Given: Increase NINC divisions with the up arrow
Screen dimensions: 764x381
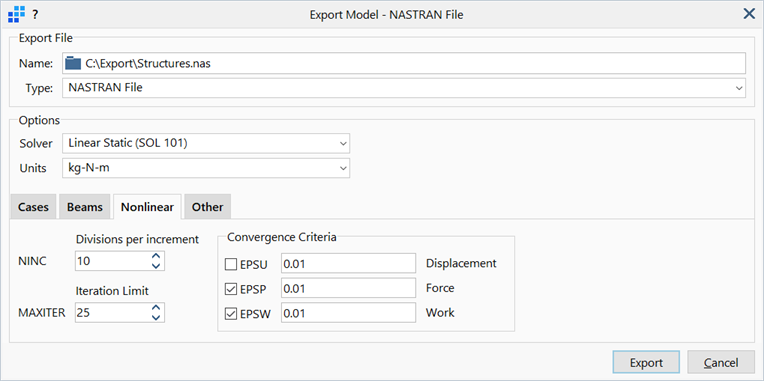Looking at the screenshot, I should 156,256.
